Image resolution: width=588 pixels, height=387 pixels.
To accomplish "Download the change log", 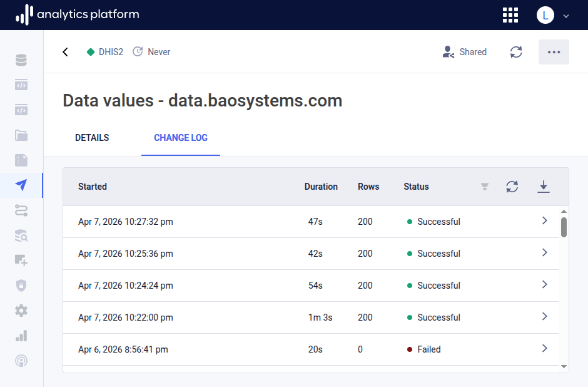I will coord(544,187).
